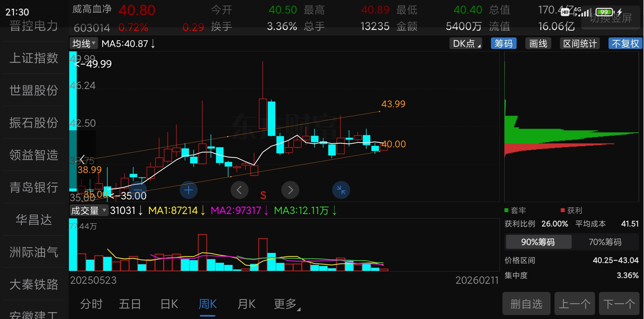Go to the next stock via 下一个
This screenshot has height=319, width=644.
(x=619, y=304)
